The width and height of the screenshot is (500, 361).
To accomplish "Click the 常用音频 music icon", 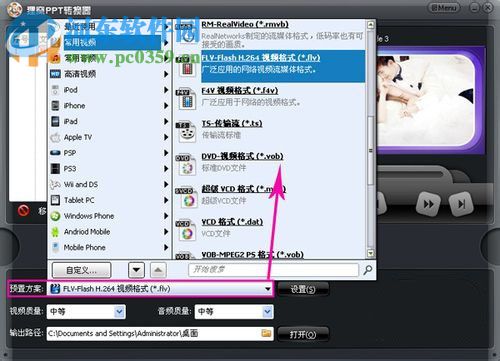I will 55,58.
